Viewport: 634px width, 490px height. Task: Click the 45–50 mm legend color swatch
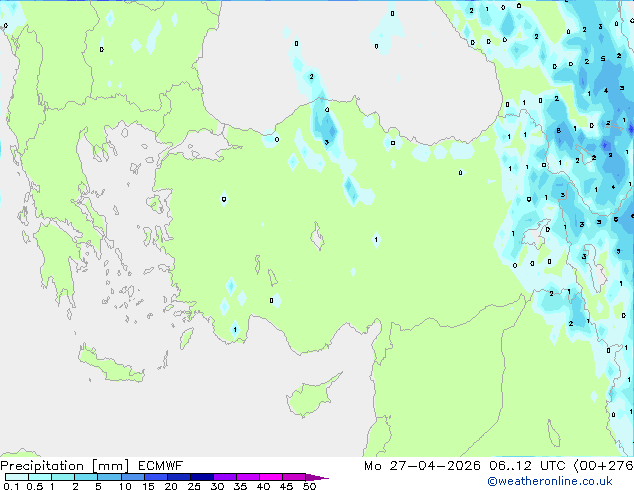point(294,477)
